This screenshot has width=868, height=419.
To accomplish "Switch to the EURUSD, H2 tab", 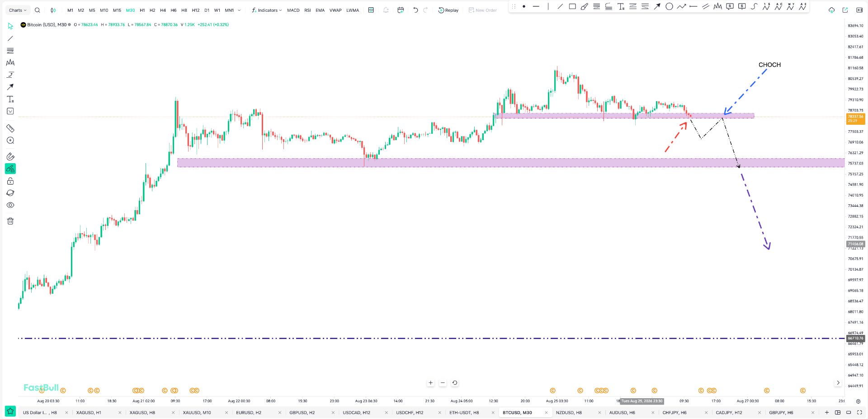I will 249,413.
